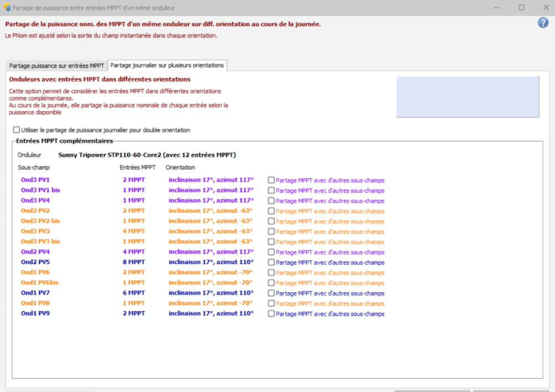The image size is (555, 392).
Task: Open the blue help question mark icon
Action: coord(543,23)
